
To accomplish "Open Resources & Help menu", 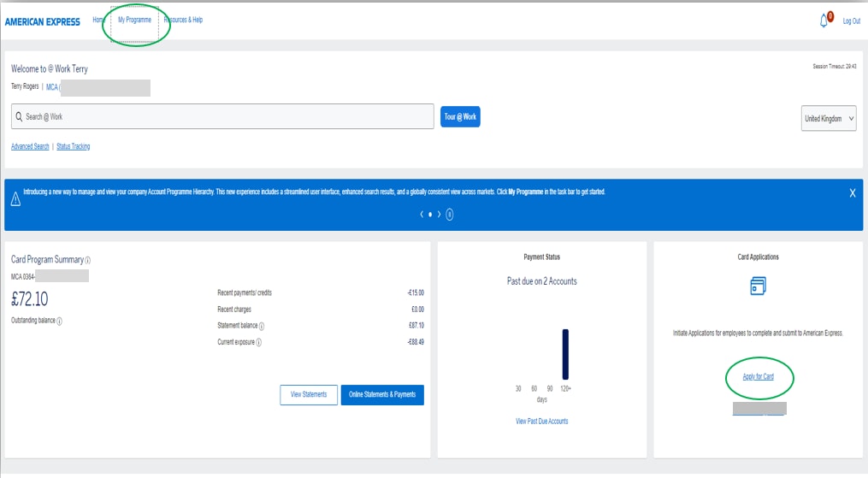I will pyautogui.click(x=183, y=20).
